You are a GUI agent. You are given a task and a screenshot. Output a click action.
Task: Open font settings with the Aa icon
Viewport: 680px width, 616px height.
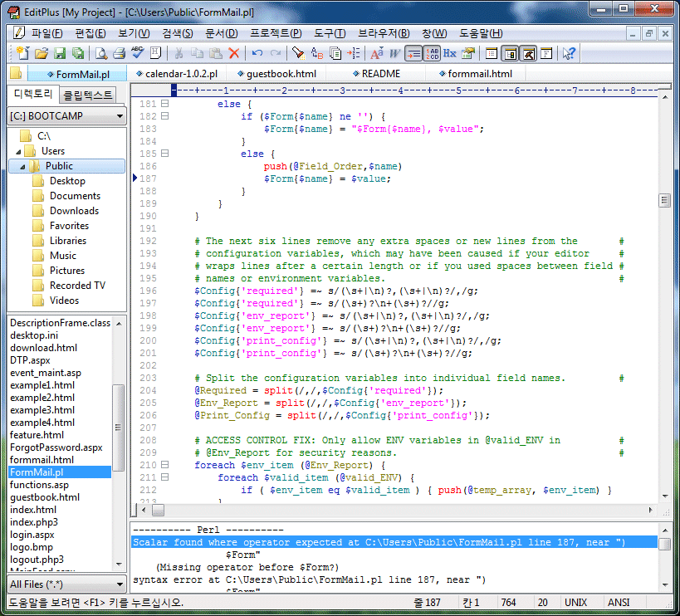point(376,53)
